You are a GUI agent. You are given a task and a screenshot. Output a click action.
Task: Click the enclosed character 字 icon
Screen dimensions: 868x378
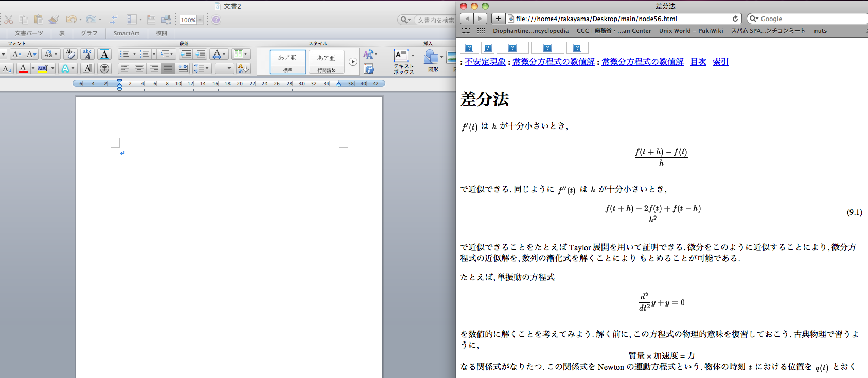pyautogui.click(x=104, y=68)
